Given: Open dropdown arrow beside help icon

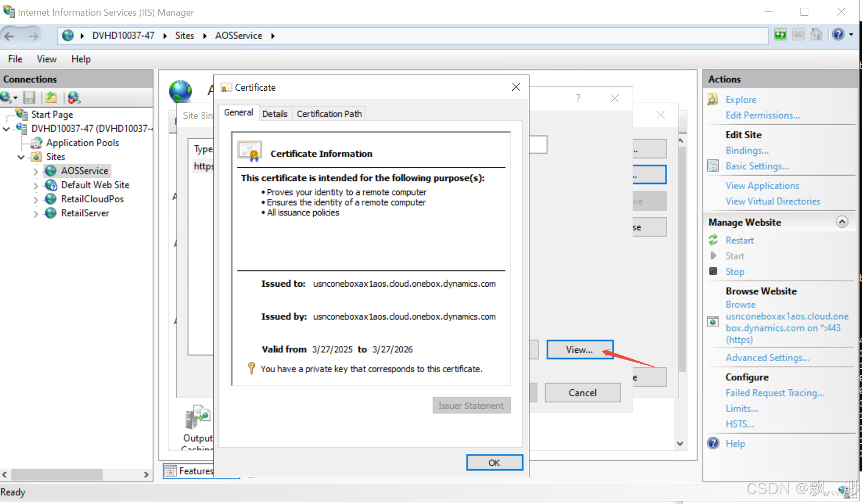Looking at the screenshot, I should point(851,34).
